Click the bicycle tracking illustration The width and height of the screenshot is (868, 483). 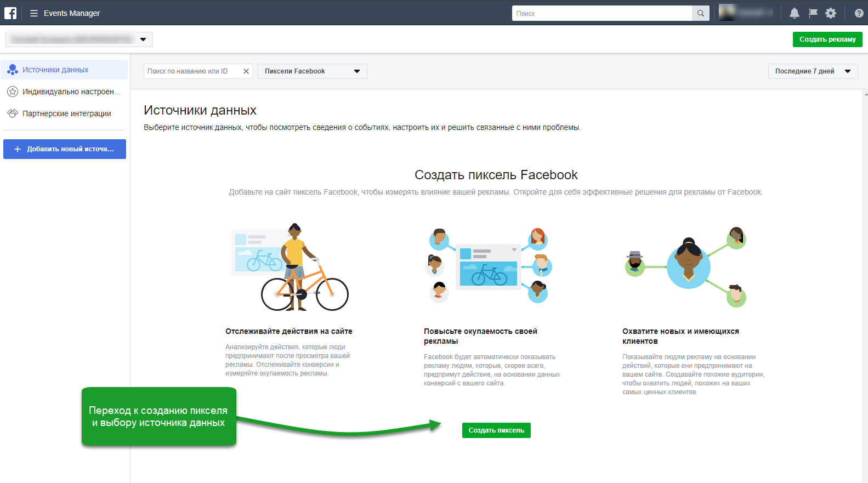[x=290, y=267]
